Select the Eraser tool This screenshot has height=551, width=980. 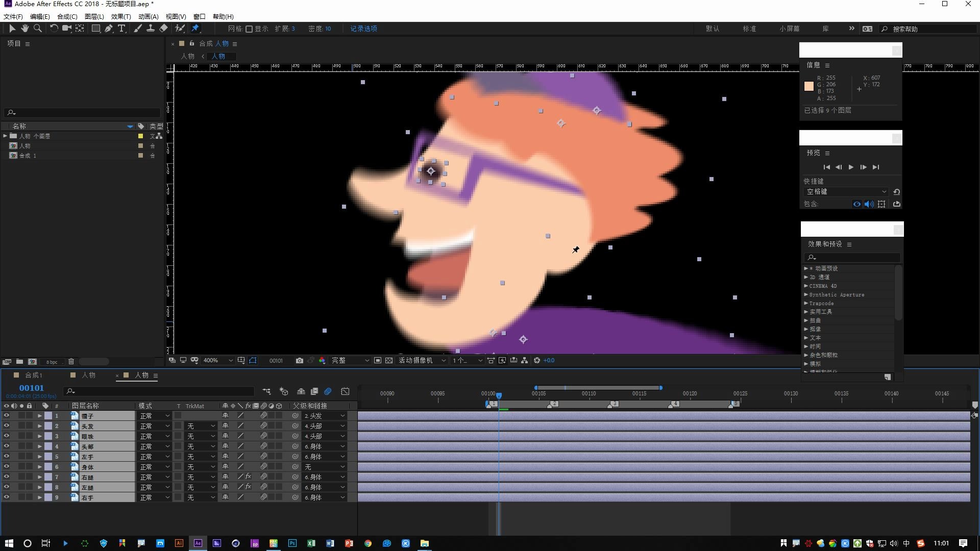click(x=163, y=29)
